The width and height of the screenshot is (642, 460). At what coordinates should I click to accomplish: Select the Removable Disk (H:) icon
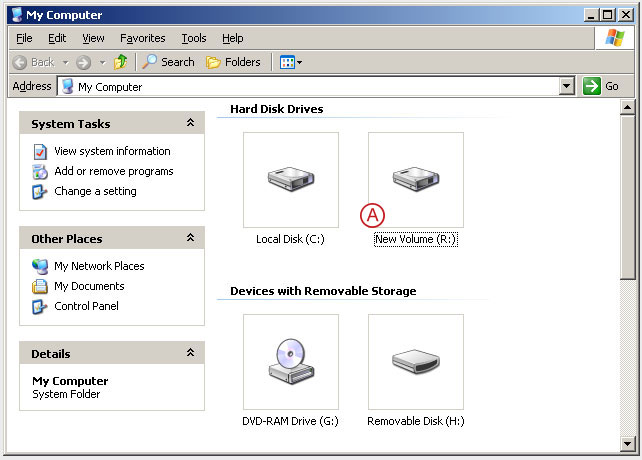coord(415,362)
